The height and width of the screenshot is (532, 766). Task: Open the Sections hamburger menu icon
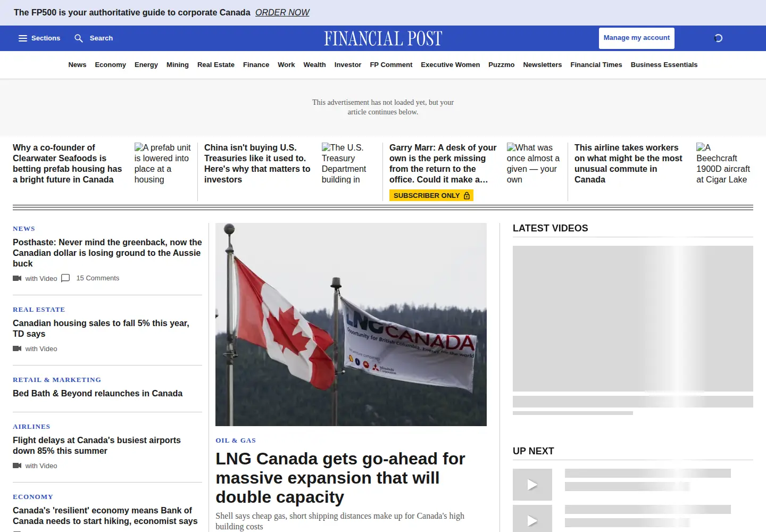point(23,38)
